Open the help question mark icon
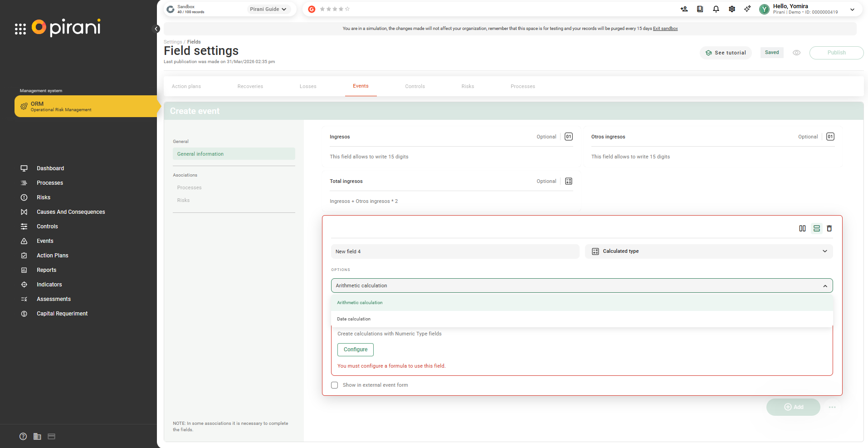 coord(23,436)
